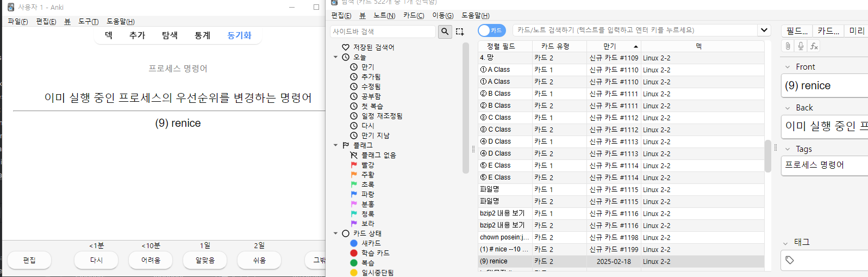Click the card table vertical scrollbar

(768, 157)
